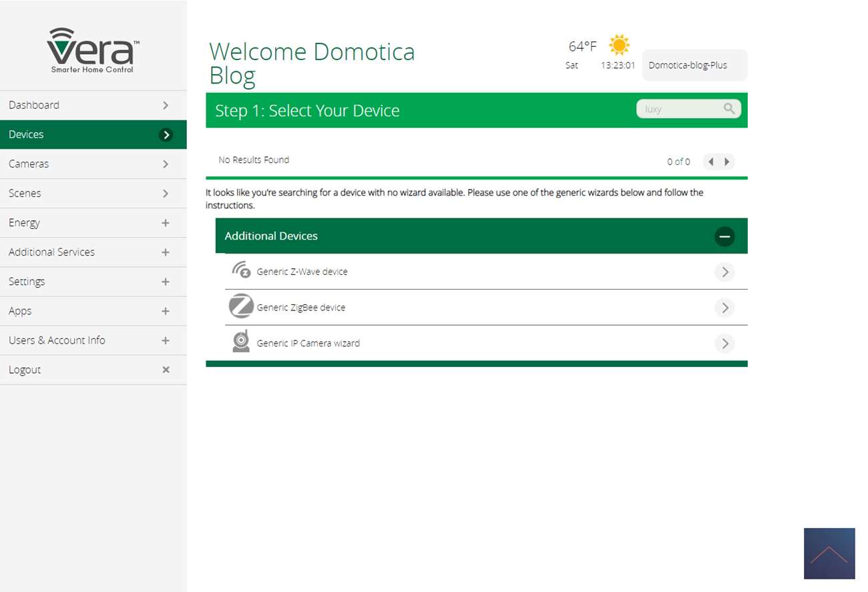Collapse the Additional Devices section
Screen dimensions: 868x592
(724, 236)
